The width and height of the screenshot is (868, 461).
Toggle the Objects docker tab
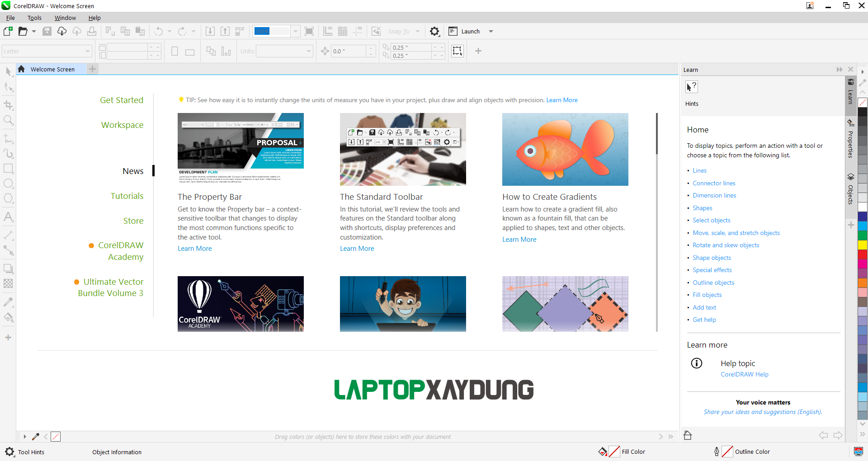click(850, 189)
